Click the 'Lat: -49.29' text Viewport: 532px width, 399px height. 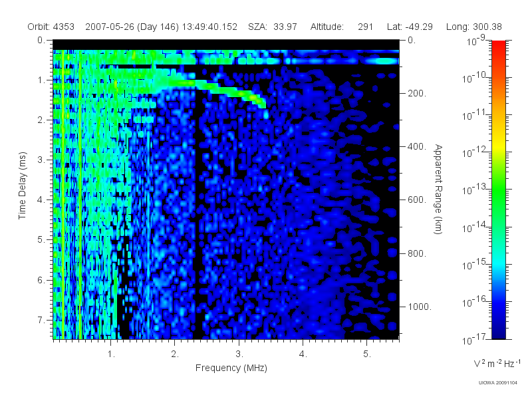click(410, 27)
